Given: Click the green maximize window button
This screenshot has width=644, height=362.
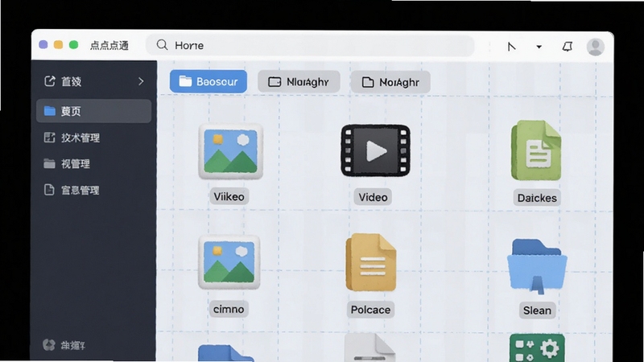Looking at the screenshot, I should [73, 45].
